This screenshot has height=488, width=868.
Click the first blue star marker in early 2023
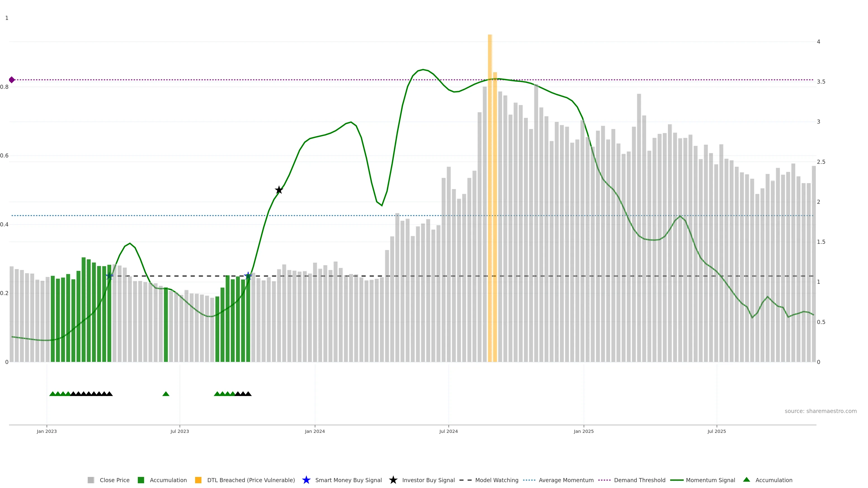click(109, 276)
